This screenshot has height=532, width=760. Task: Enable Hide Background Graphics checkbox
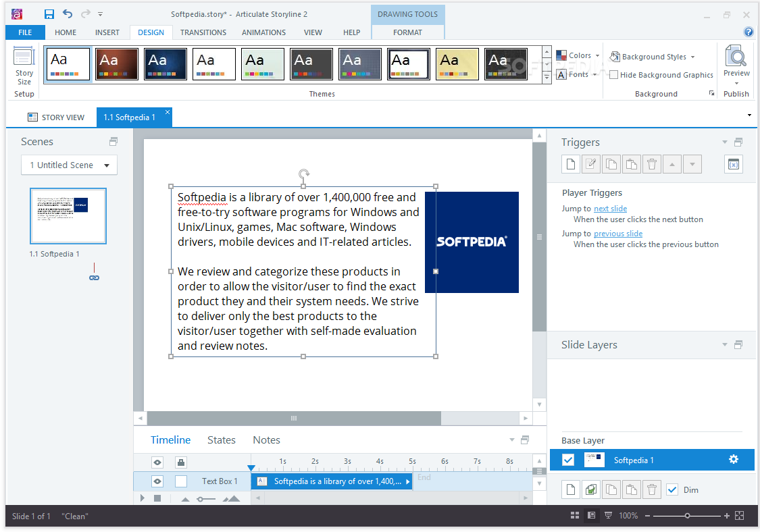[x=613, y=75]
